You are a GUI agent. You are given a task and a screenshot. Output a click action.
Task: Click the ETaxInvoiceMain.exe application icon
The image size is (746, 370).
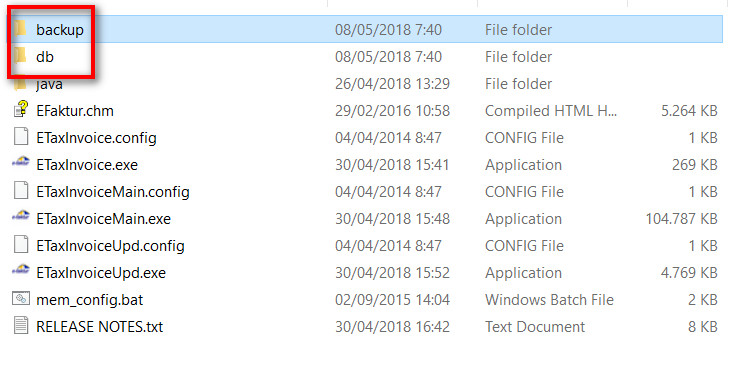21,219
